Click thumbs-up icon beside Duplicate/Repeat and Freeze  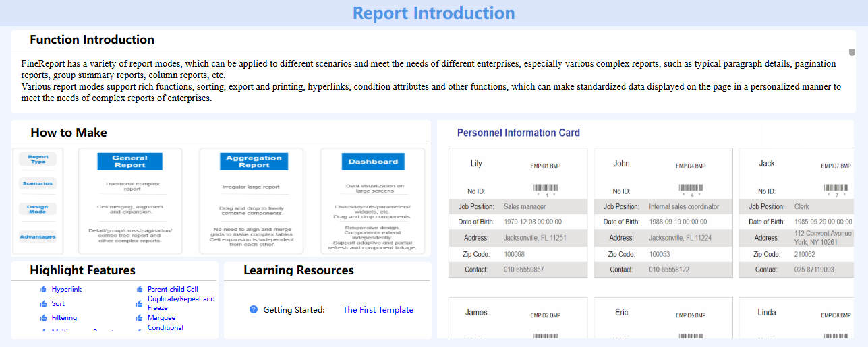[139, 303]
